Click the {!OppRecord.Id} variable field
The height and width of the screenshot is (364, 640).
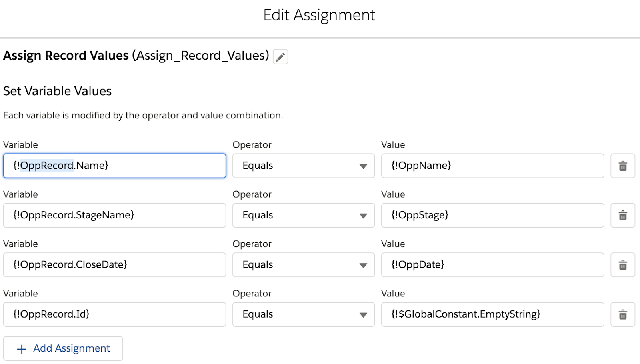coord(114,315)
